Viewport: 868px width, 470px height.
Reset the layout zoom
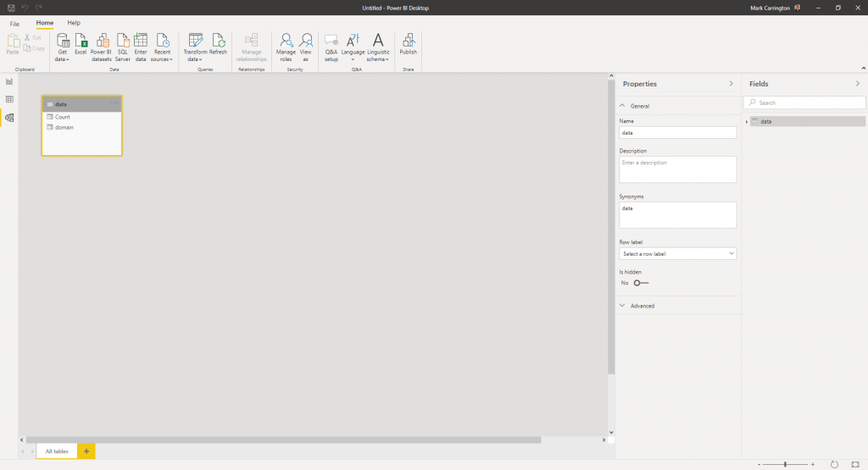point(834,464)
